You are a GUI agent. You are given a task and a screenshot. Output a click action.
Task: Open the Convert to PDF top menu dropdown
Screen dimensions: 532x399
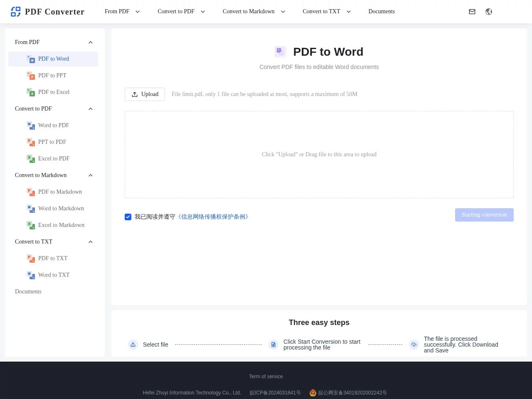(181, 12)
